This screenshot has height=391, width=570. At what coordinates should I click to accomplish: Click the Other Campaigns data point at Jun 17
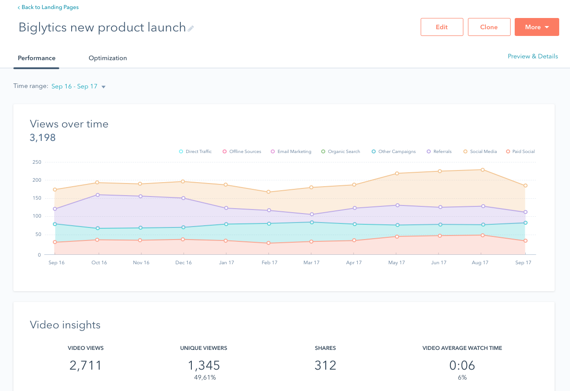pyautogui.click(x=440, y=225)
